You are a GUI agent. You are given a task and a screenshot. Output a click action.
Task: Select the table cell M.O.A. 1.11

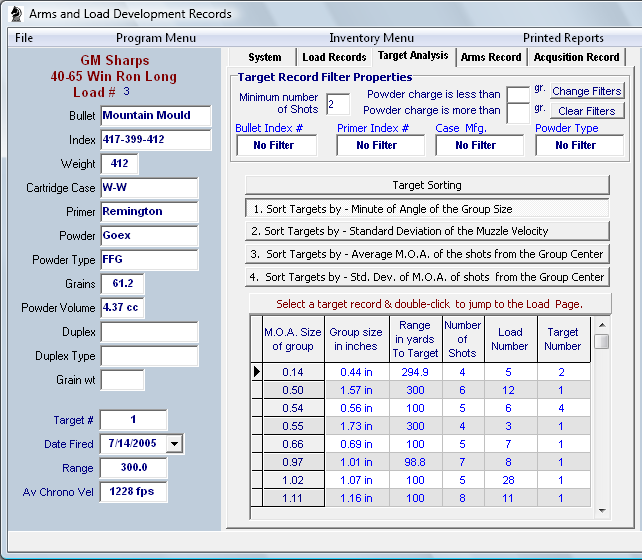pyautogui.click(x=293, y=498)
